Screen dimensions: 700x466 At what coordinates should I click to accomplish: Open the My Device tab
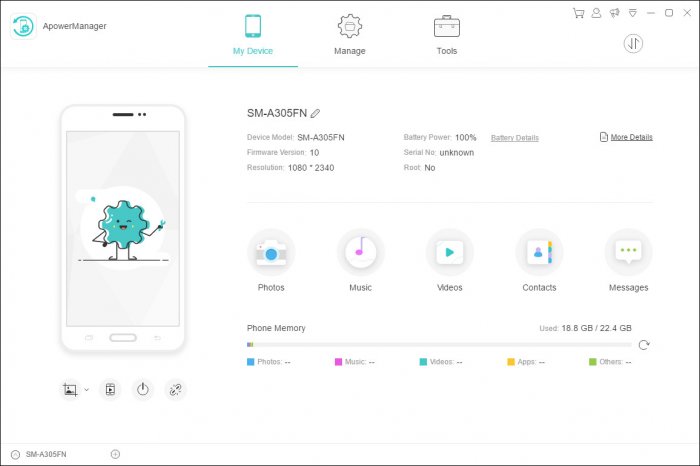pyautogui.click(x=253, y=36)
